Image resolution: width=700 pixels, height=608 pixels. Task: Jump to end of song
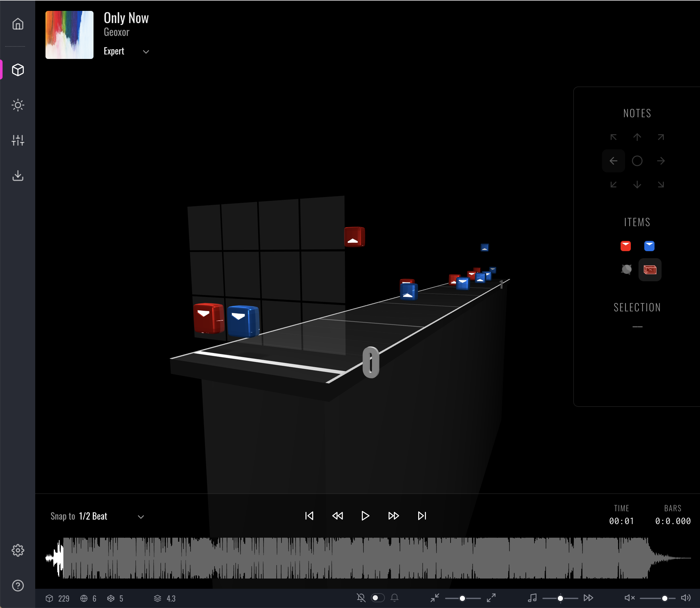(422, 516)
